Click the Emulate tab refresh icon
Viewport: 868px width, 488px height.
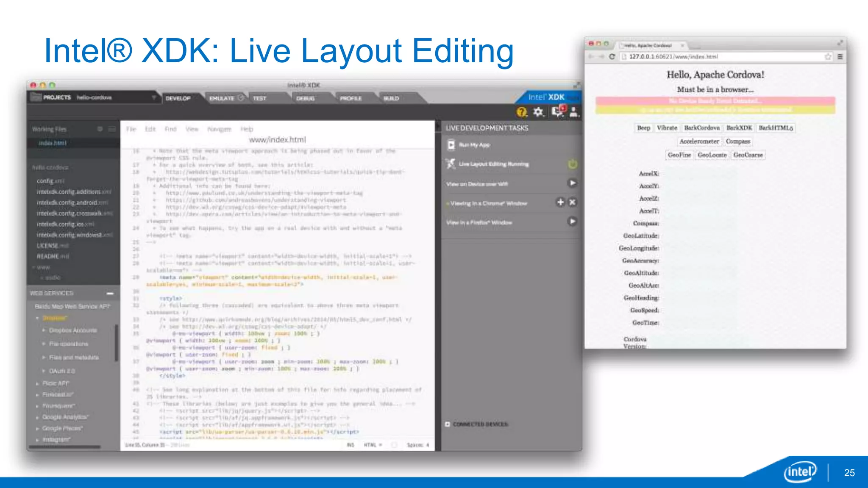241,98
